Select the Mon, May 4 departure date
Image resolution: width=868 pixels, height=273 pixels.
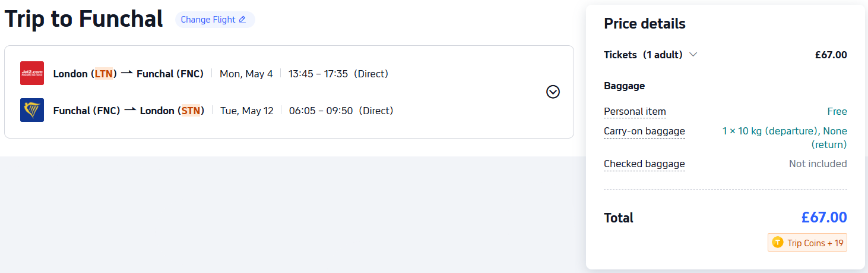click(x=246, y=74)
